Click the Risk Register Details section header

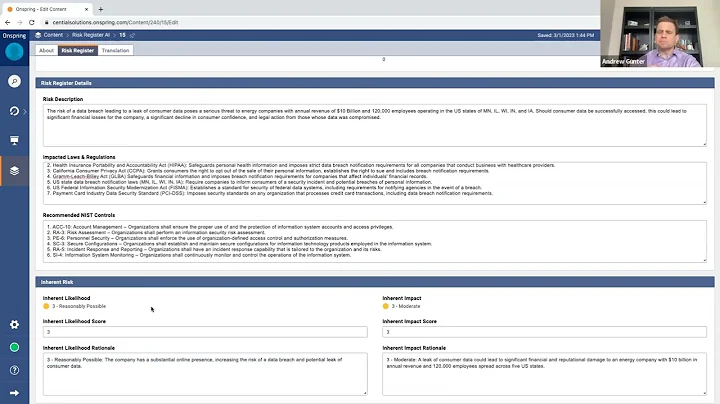tap(375, 83)
